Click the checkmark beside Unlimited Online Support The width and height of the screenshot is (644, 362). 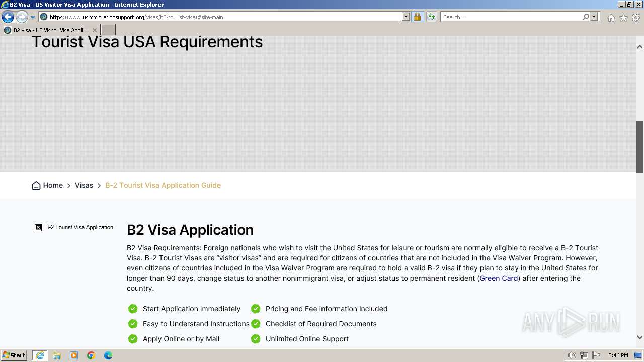[x=256, y=339]
